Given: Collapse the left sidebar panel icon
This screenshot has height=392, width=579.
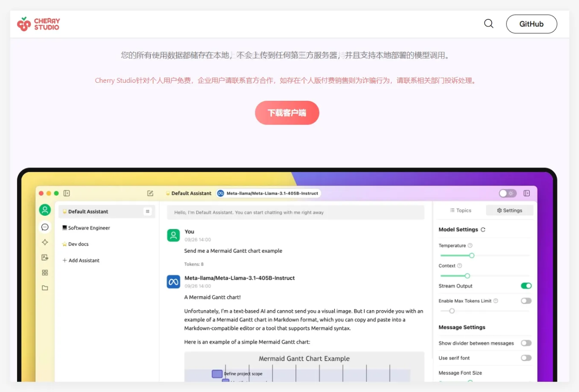Looking at the screenshot, I should coord(67,193).
